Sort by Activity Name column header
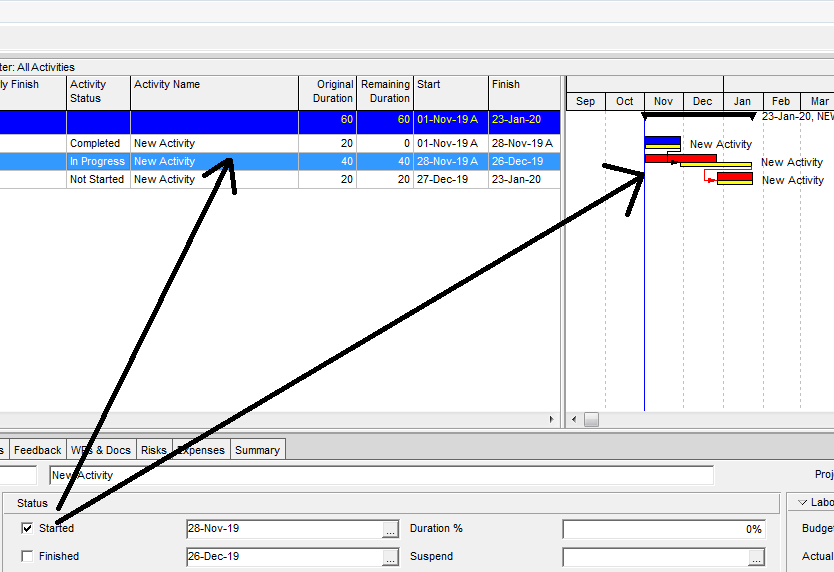Image resolution: width=834 pixels, height=572 pixels. (214, 92)
